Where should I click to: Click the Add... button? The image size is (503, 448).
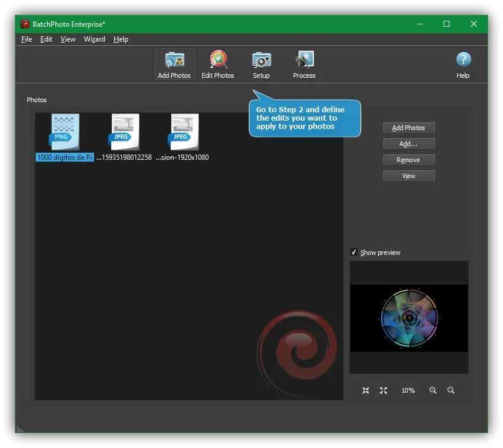(408, 144)
